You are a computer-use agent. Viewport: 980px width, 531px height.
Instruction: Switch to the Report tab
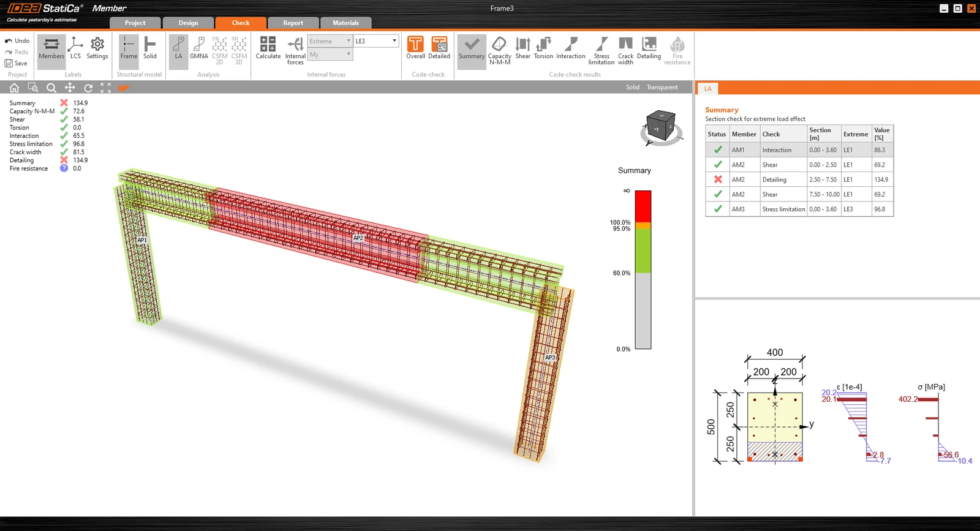pos(293,23)
